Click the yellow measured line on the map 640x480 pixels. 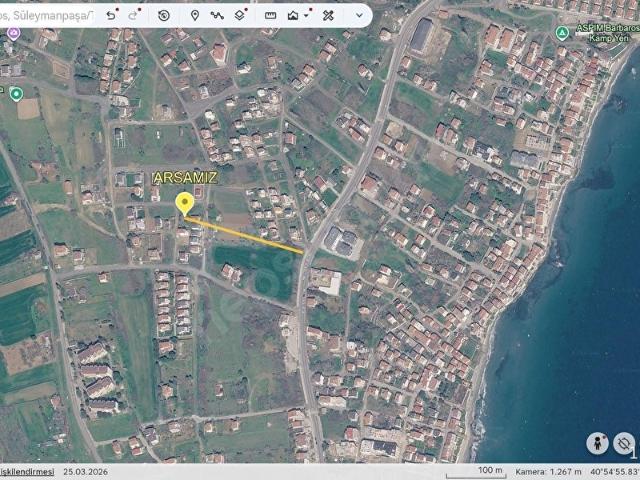(x=244, y=236)
